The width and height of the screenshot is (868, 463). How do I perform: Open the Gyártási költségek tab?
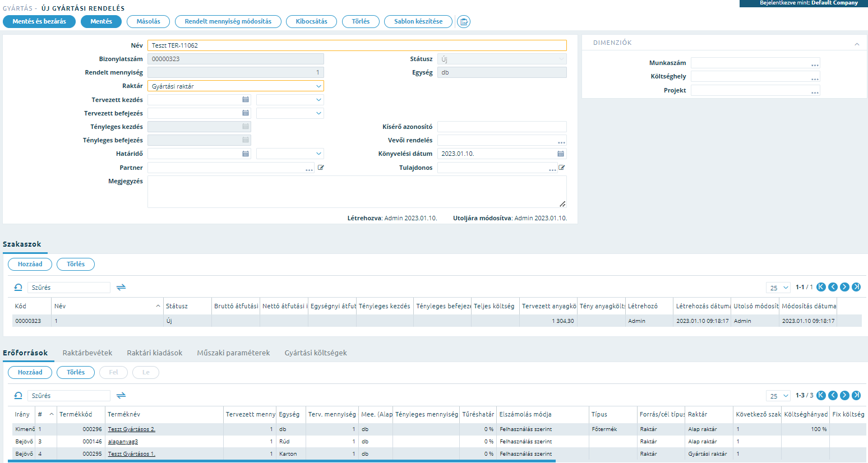click(x=316, y=353)
